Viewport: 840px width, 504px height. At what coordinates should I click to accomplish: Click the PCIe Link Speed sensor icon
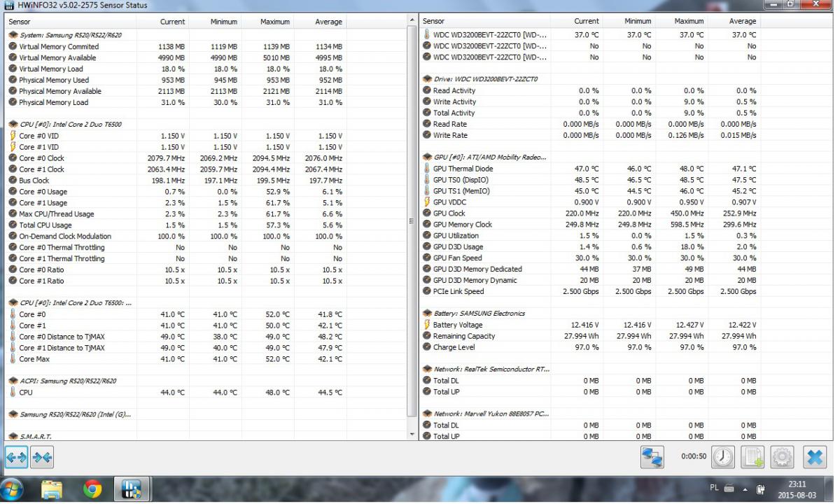pos(427,291)
